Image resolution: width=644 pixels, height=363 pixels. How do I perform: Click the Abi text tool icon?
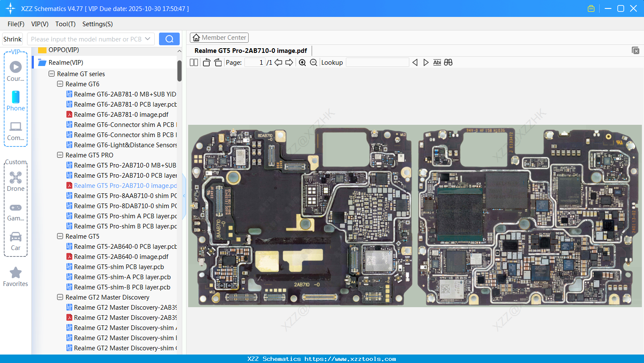point(437,63)
